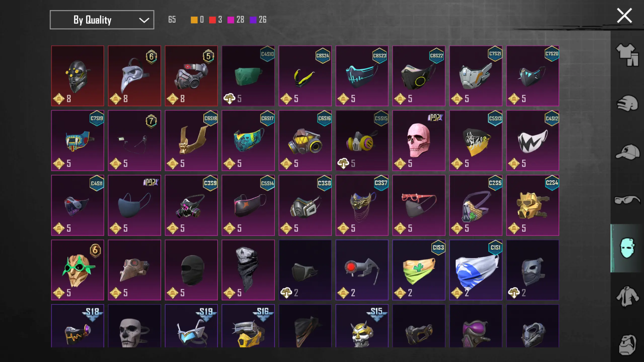Select the white plague doctor mask
The height and width of the screenshot is (362, 644).
pos(134,76)
